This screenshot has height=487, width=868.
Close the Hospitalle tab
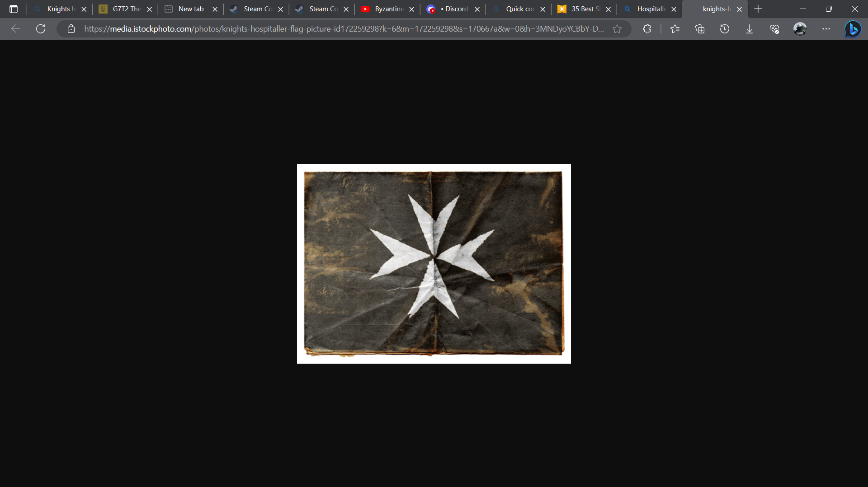[674, 9]
